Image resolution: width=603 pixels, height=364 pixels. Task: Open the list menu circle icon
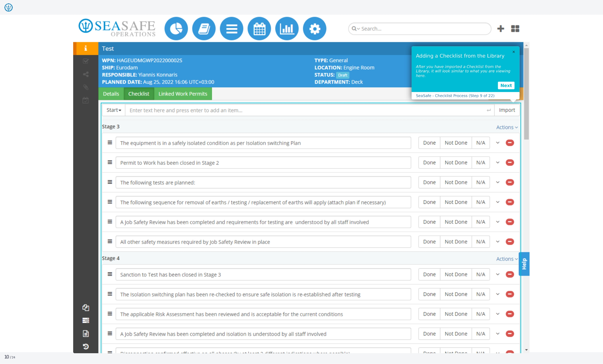tap(232, 29)
